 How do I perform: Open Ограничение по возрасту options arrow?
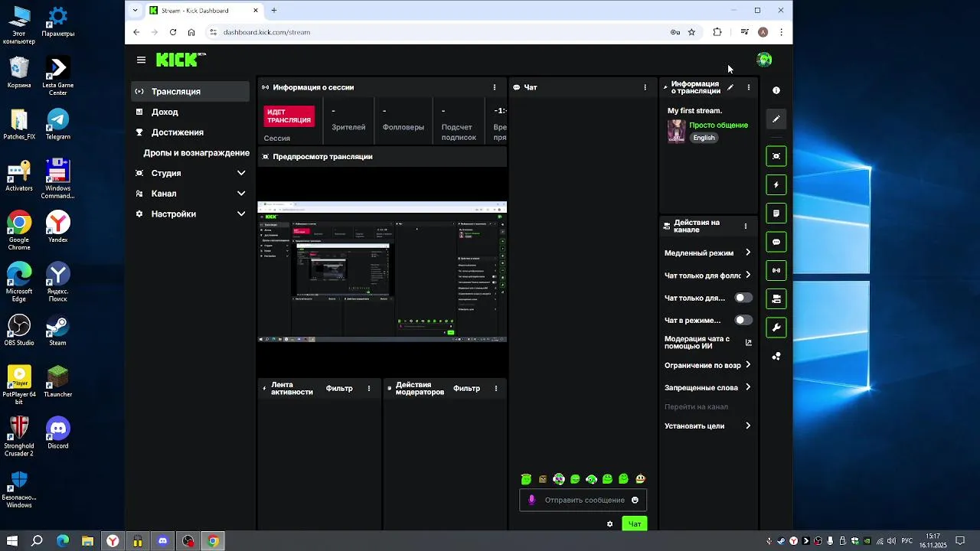[x=748, y=365]
